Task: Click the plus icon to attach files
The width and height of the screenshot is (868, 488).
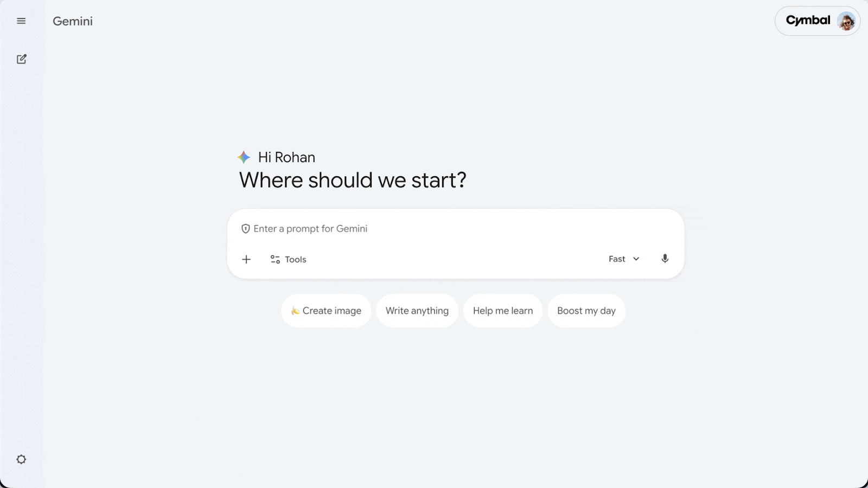Action: tap(246, 259)
